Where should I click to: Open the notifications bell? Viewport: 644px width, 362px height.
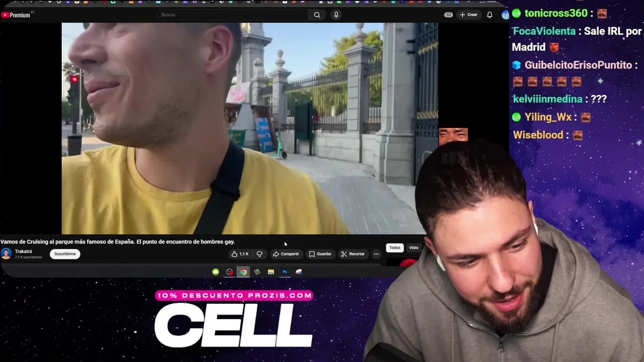pos(490,15)
